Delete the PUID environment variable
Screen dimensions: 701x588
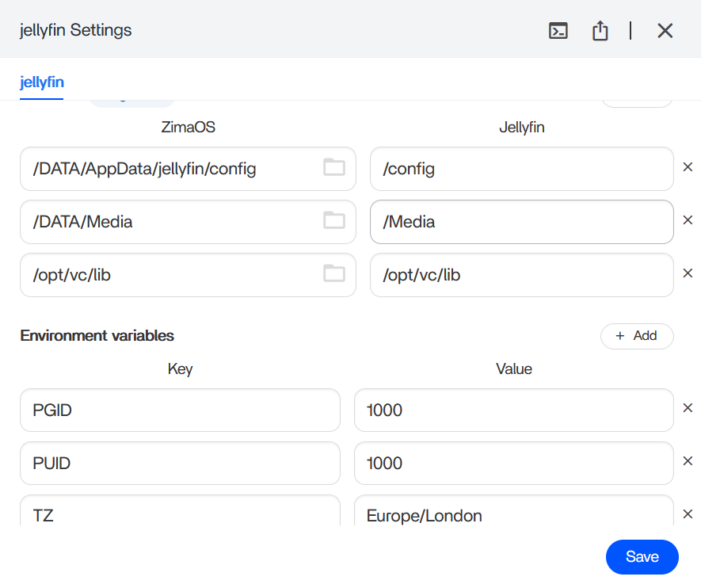[x=688, y=462]
